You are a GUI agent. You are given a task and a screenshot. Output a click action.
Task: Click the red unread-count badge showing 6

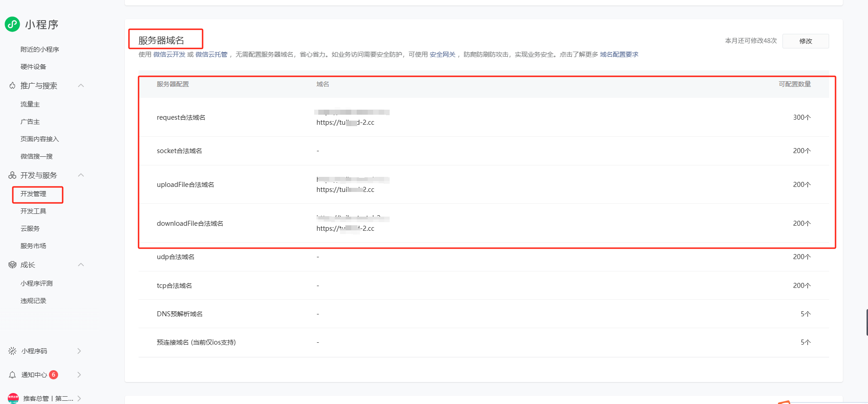point(54,375)
